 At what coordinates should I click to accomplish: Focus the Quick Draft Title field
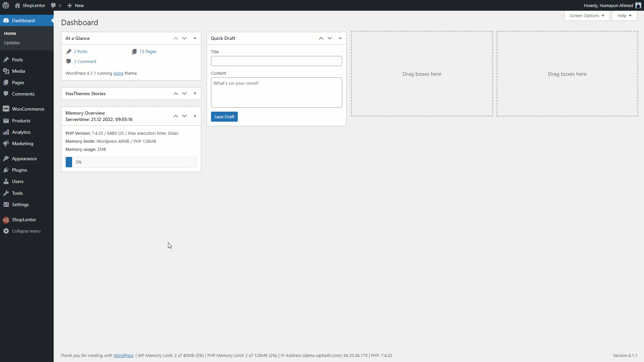tap(276, 61)
